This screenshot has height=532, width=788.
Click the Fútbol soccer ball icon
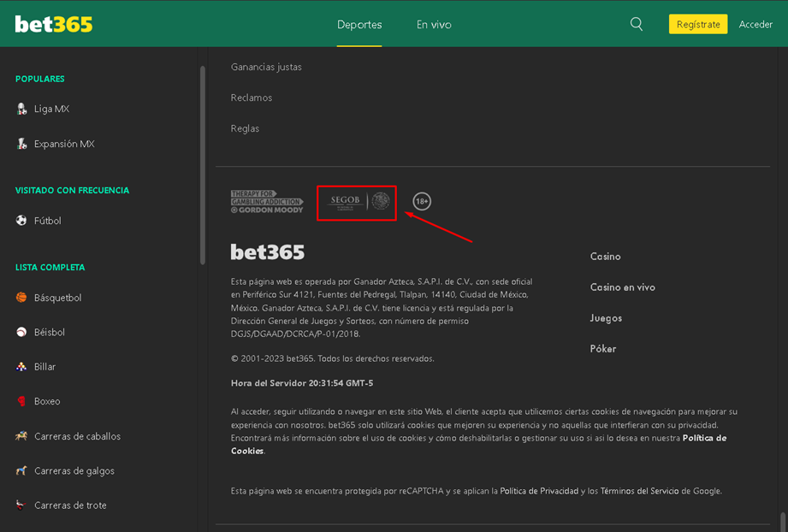click(x=21, y=220)
